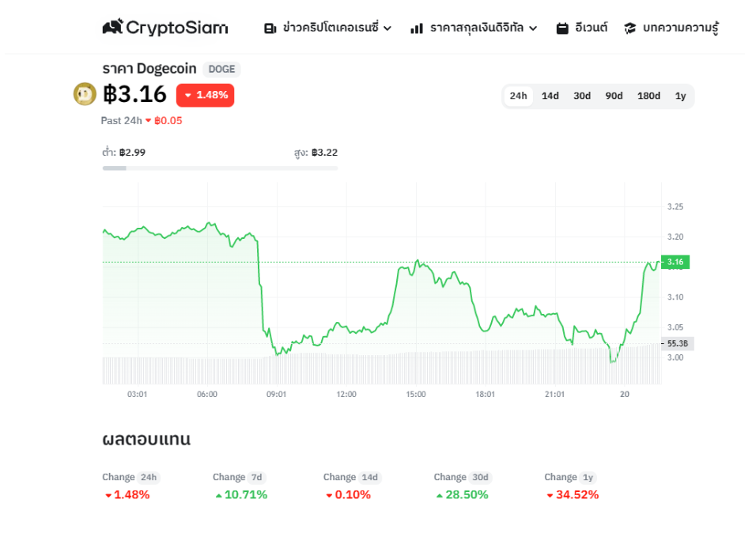Select the 90d chart range
756x541 pixels.
coord(614,96)
